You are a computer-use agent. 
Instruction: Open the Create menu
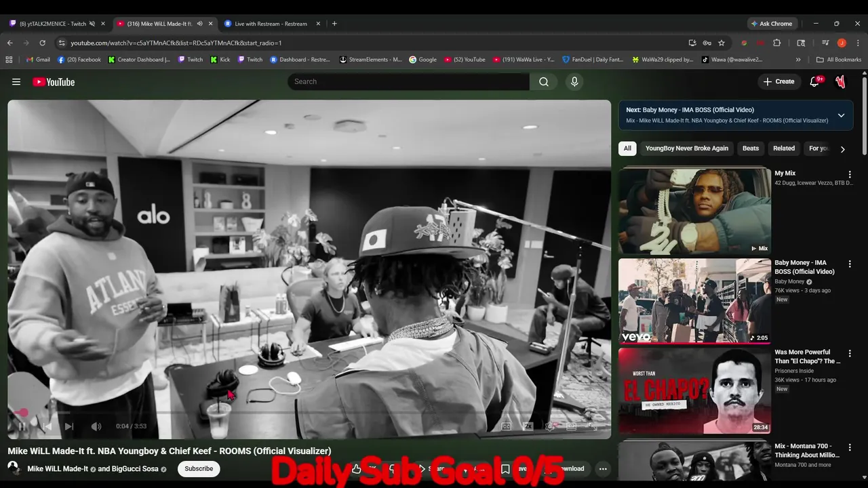pos(778,82)
